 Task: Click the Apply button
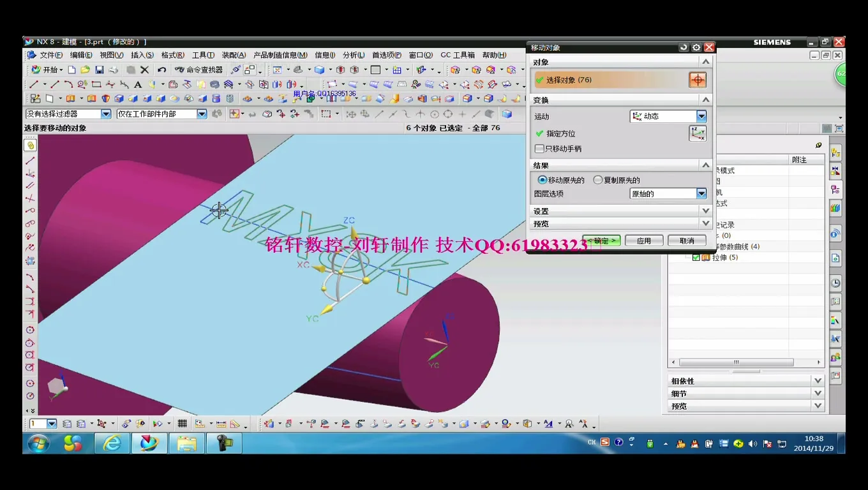pyautogui.click(x=643, y=241)
